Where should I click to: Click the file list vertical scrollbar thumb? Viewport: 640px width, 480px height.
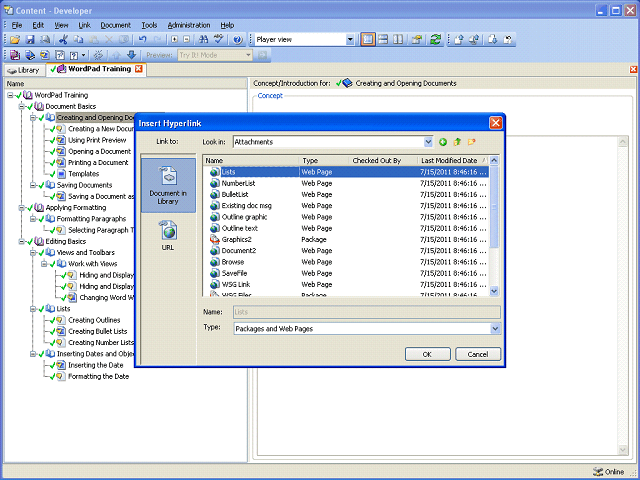(x=494, y=206)
